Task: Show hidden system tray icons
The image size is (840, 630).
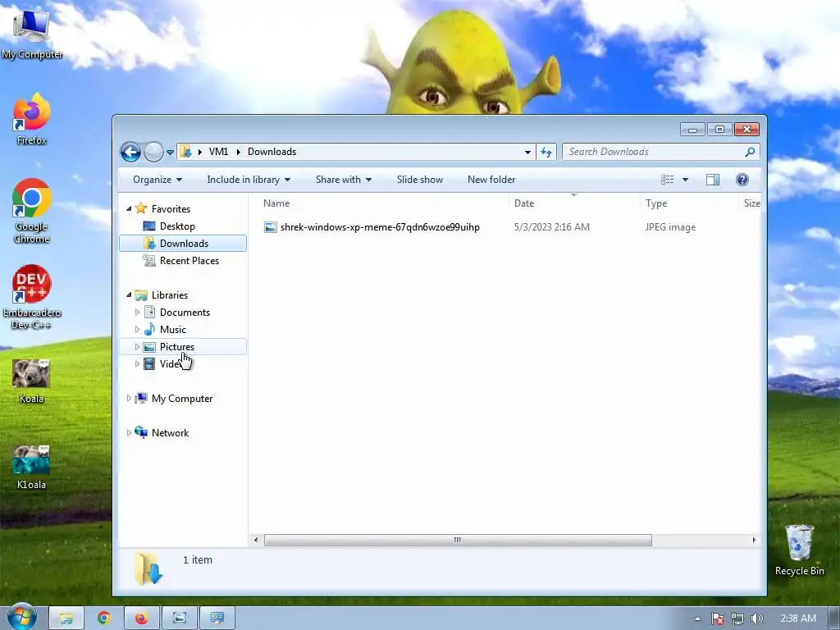Action: pyautogui.click(x=697, y=619)
